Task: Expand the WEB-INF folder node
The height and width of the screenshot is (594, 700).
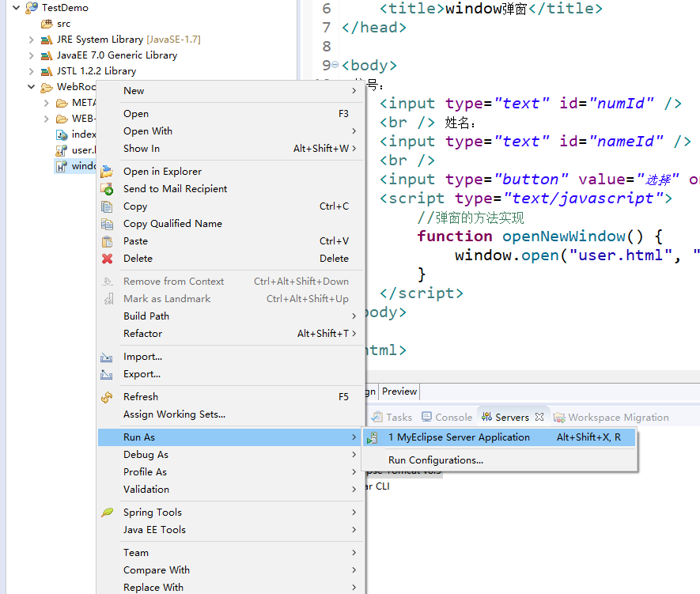Action: [x=46, y=119]
